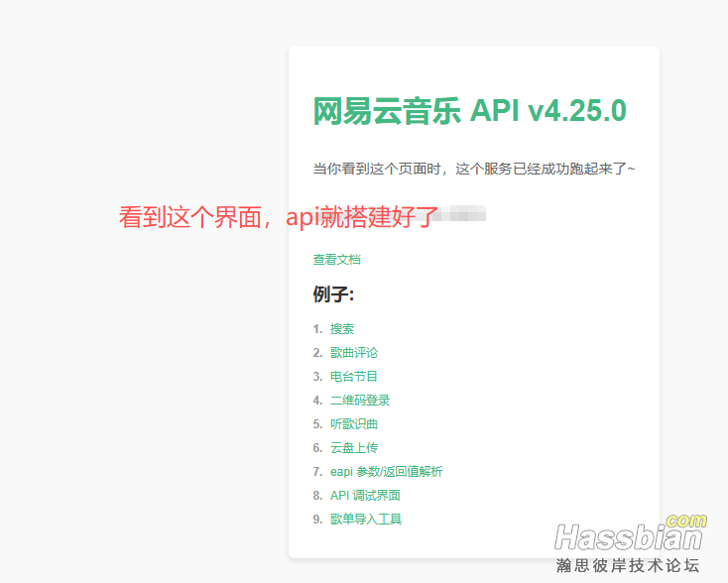Open the API 调试界面 link
728x583 pixels.
point(365,496)
